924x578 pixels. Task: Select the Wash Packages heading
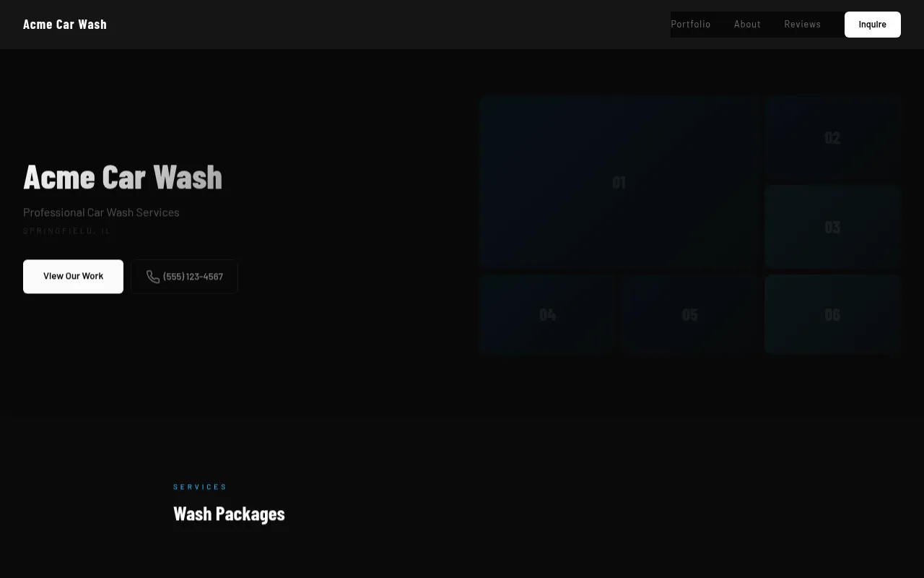229,514
